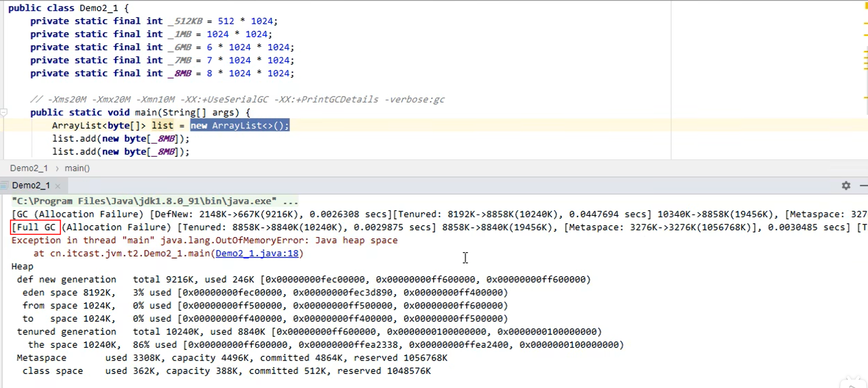Viewport: 868px width, 388px height.
Task: Click the to space 1024K line
Action: 265,319
